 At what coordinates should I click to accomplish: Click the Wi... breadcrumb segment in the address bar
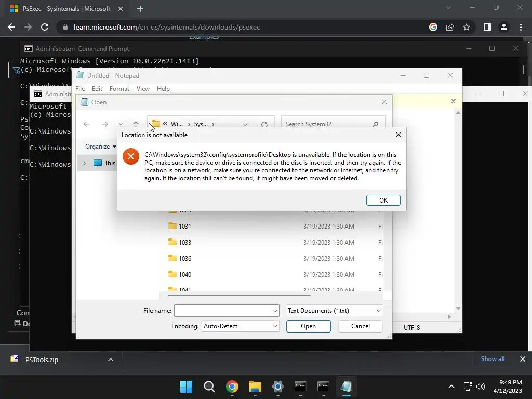click(x=177, y=124)
